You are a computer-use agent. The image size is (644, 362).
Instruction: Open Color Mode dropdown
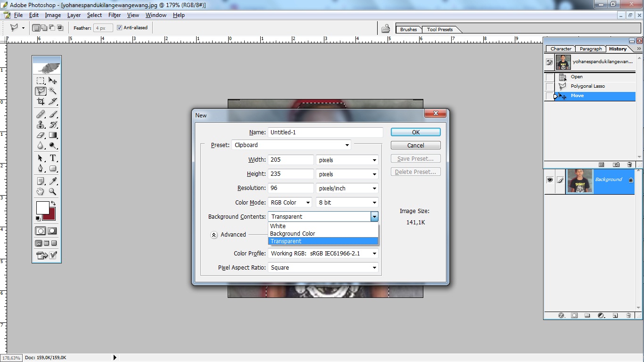pos(290,203)
